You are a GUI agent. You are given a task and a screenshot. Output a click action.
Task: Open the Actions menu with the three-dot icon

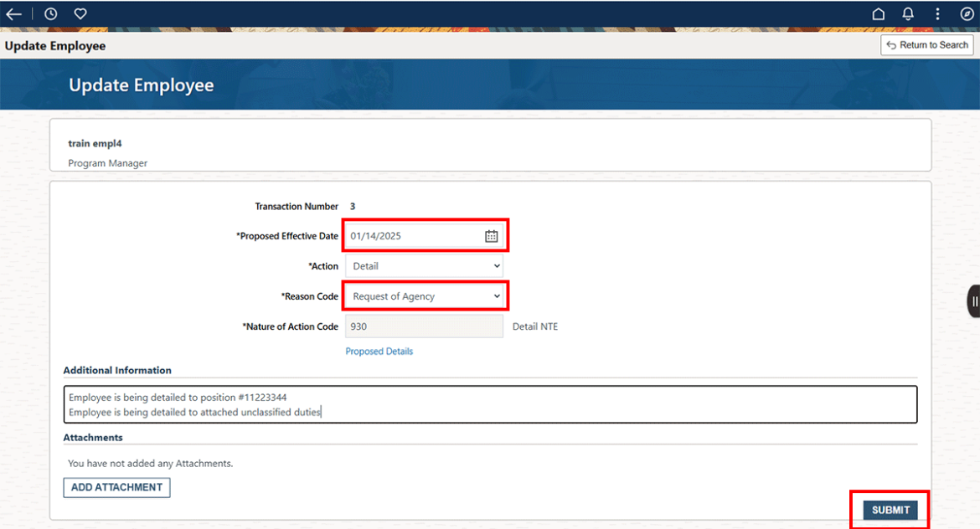tap(937, 13)
